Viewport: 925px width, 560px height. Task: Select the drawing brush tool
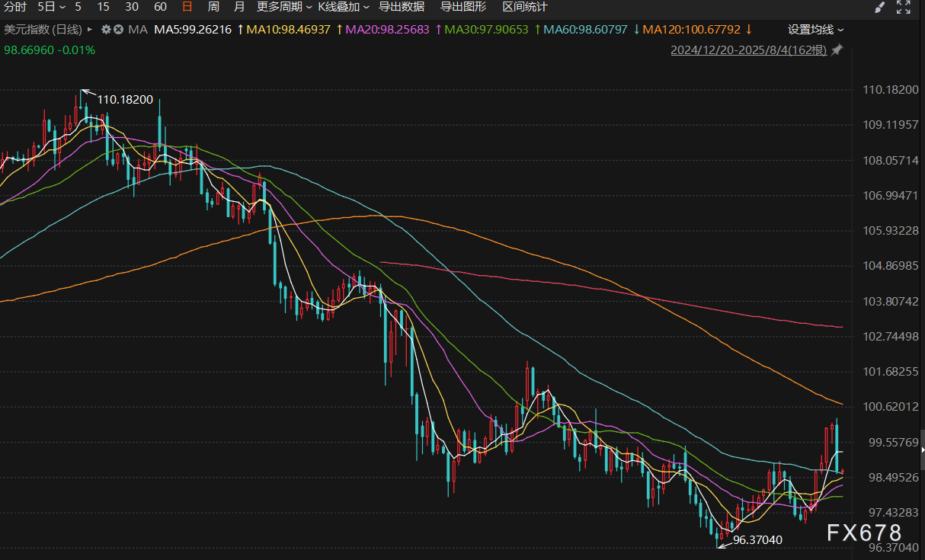pyautogui.click(x=879, y=8)
